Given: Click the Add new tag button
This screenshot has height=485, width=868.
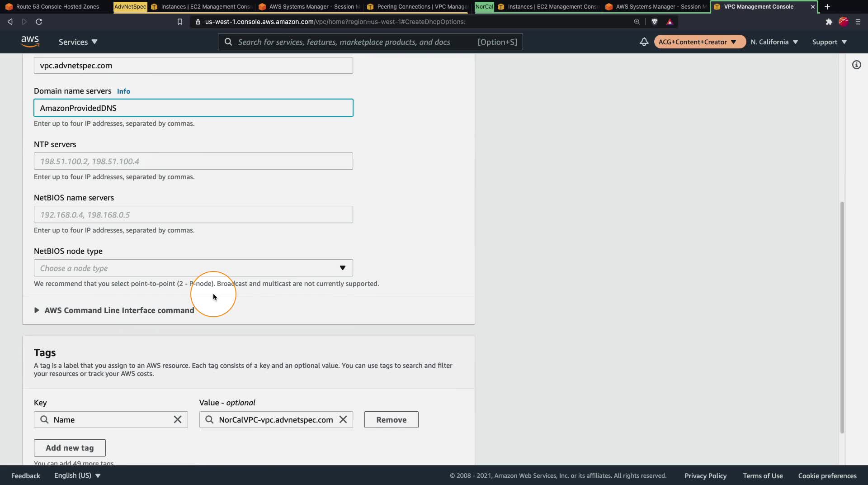Looking at the screenshot, I should pyautogui.click(x=70, y=448).
